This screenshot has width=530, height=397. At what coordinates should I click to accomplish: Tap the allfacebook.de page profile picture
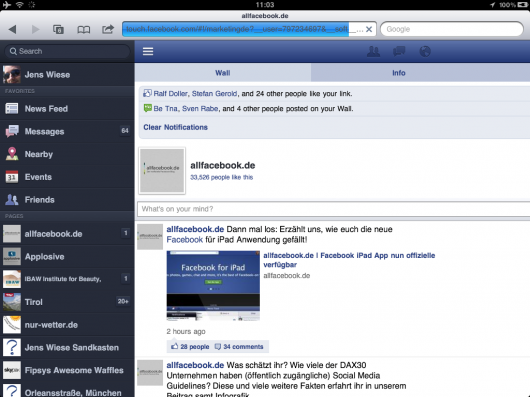pos(162,171)
